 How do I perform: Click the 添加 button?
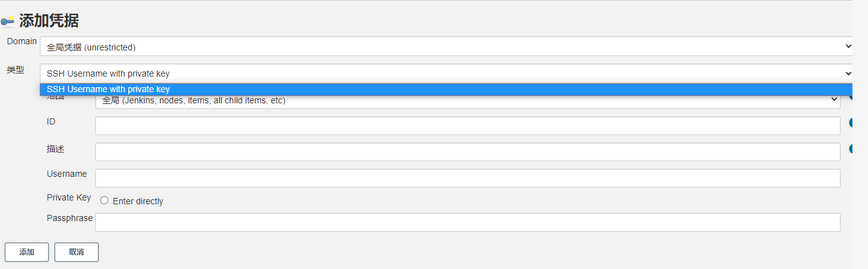[27, 252]
